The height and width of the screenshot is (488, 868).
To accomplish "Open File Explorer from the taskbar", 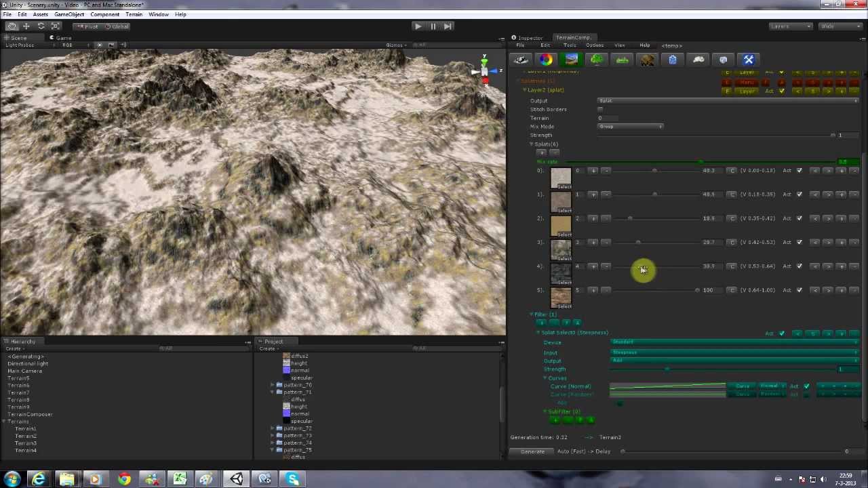I will (67, 480).
